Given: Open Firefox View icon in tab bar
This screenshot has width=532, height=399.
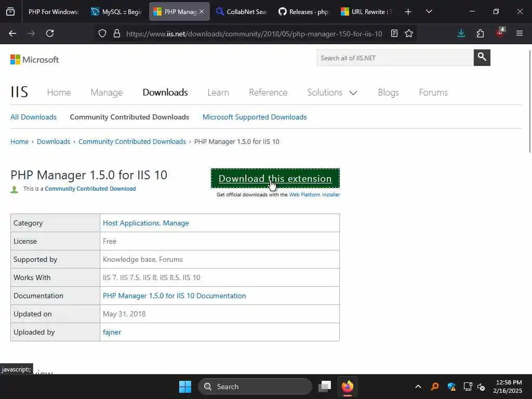Looking at the screenshot, I should click(x=10, y=12).
